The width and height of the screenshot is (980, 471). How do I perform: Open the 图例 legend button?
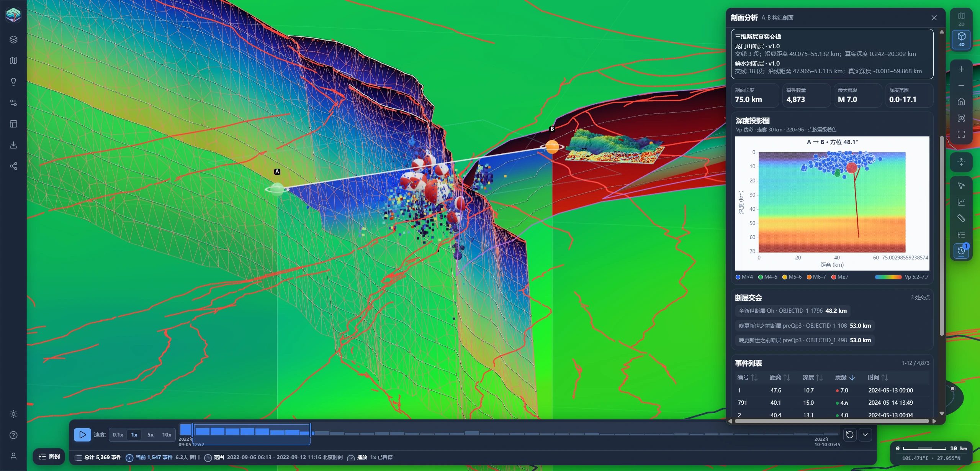[49, 456]
